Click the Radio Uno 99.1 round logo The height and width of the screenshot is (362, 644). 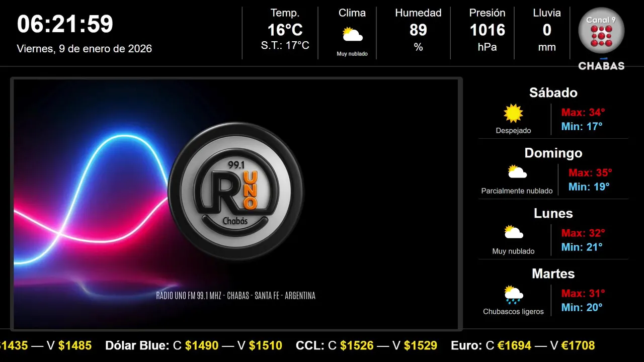point(235,191)
